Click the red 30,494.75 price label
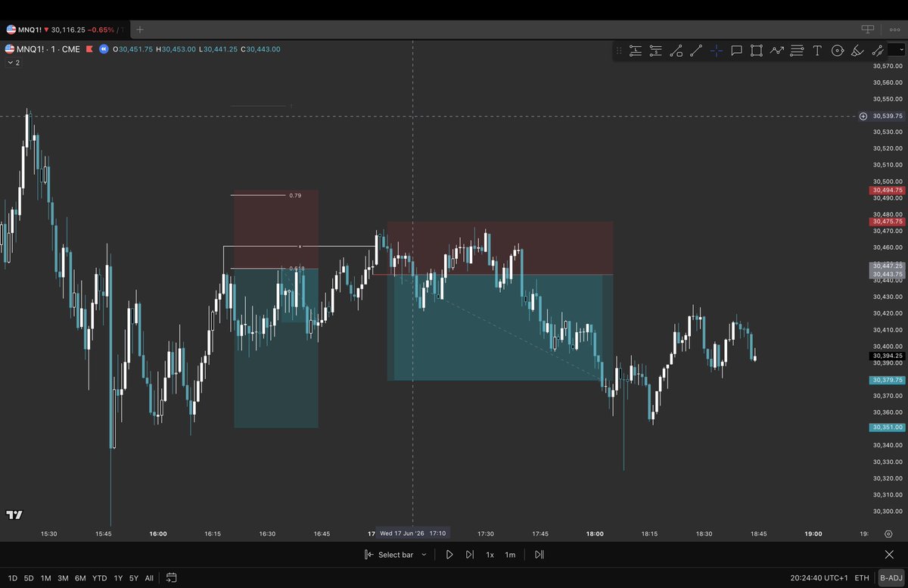The height and width of the screenshot is (588, 908). point(888,191)
